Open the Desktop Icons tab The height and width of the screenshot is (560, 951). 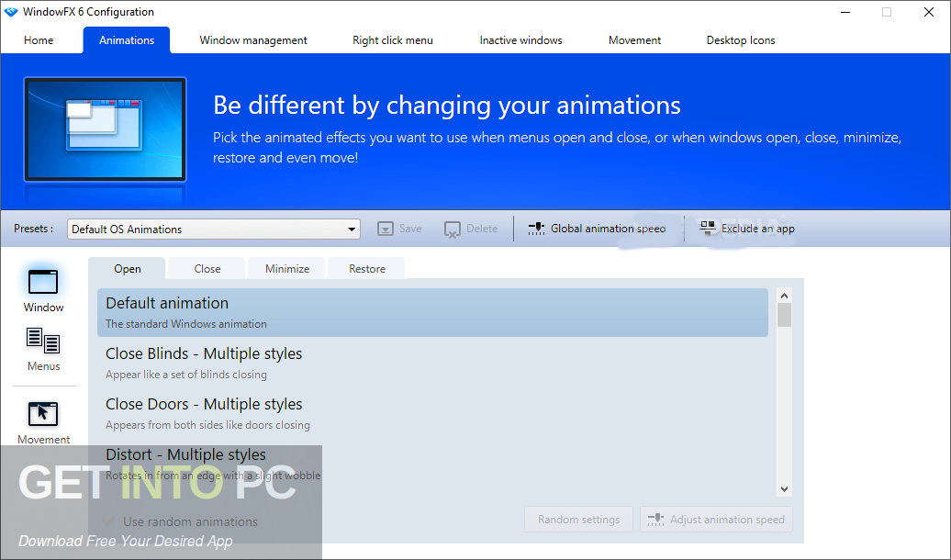click(x=741, y=40)
